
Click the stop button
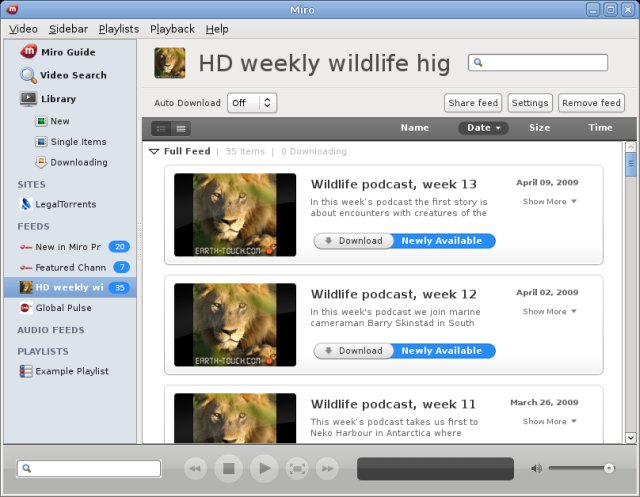(x=229, y=468)
